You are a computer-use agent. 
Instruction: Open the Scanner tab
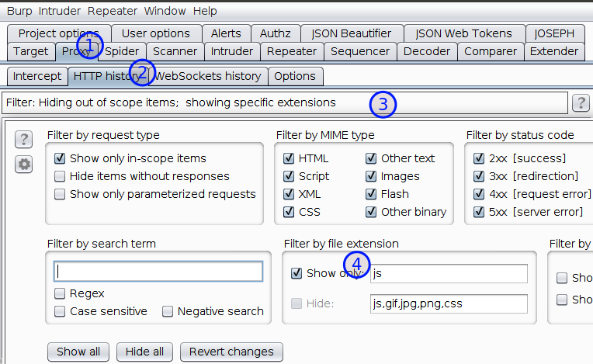175,51
